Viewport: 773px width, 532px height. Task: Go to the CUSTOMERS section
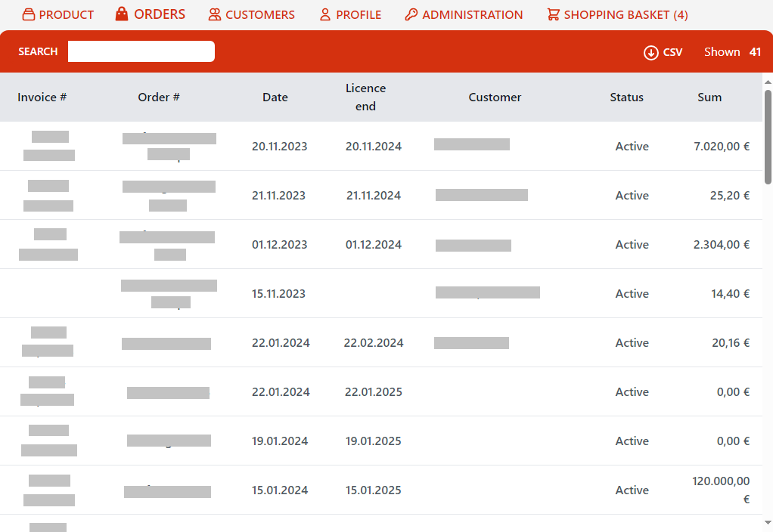point(251,15)
